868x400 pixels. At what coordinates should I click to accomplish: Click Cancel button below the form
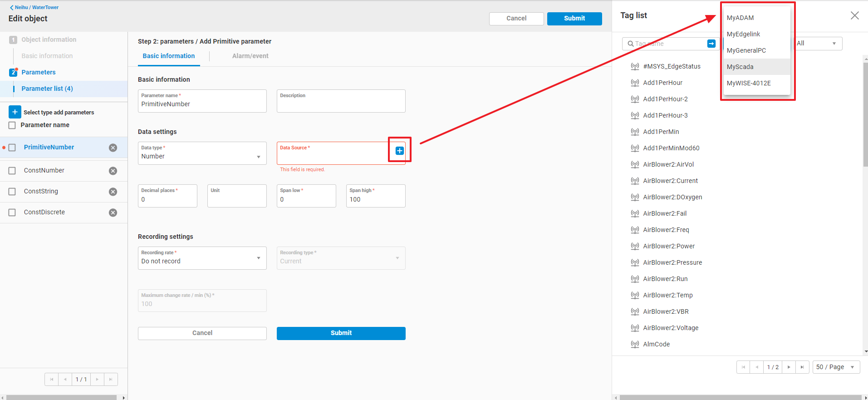tap(202, 333)
